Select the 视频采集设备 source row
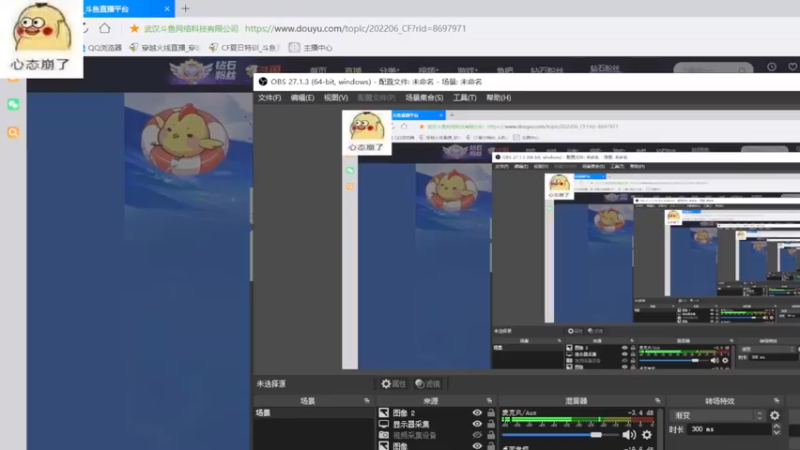This screenshot has width=800, height=450. (436, 435)
